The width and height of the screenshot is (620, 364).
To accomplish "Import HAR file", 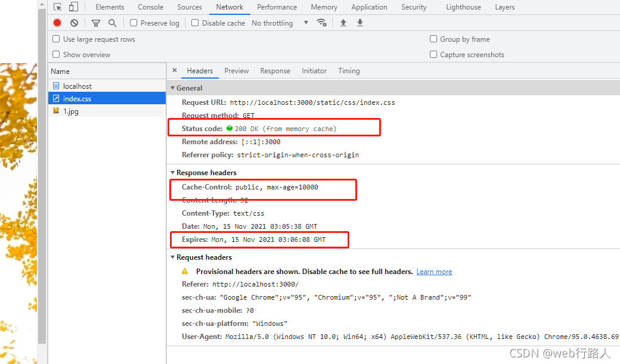I will [x=342, y=23].
